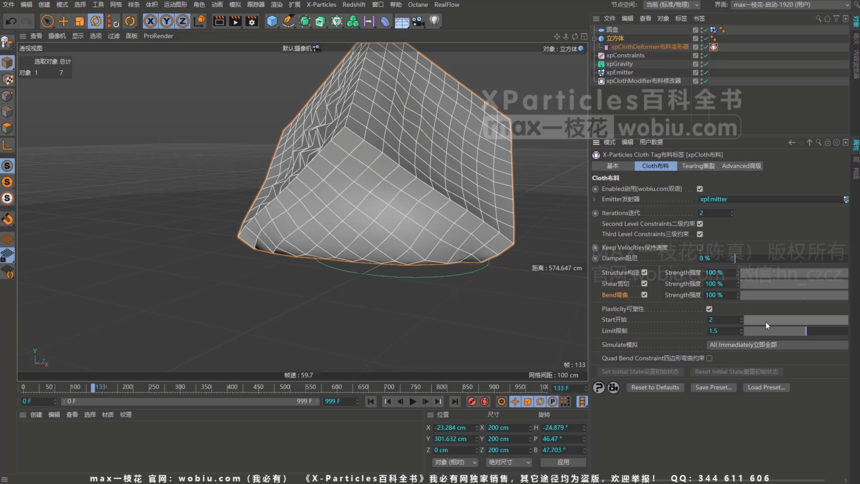Toggle Third Level Constraints checkbox
860x484 pixels.
[x=700, y=234]
